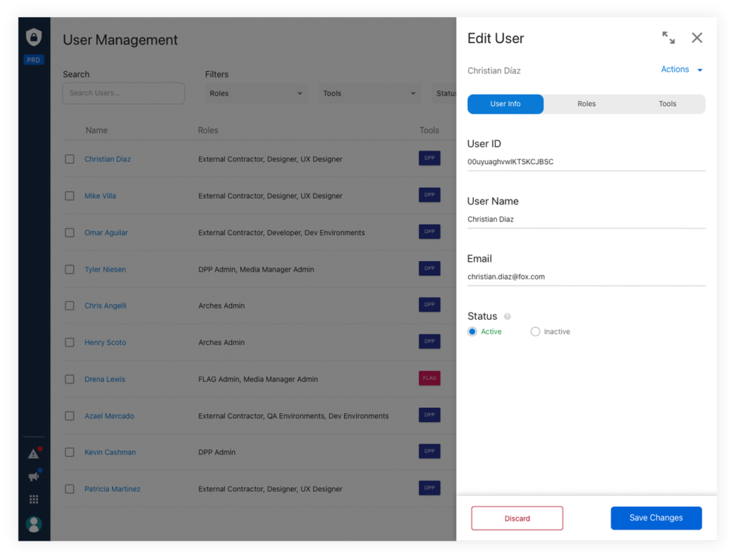Open the Roles filter dropdown

click(x=256, y=93)
